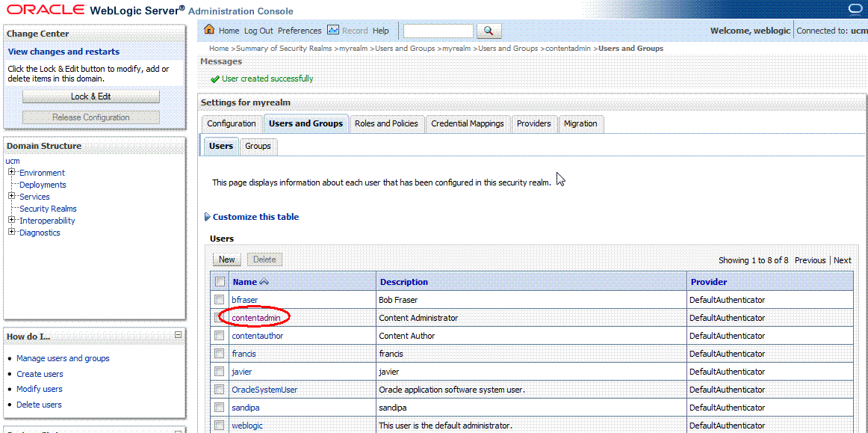
Task: Click Log Out in the toolbar
Action: pos(258,31)
